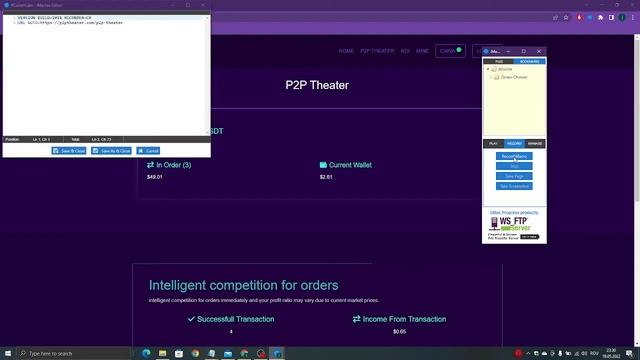Click the blue extension icon in Chrome toolbar
The image size is (640, 360).
[590, 18]
